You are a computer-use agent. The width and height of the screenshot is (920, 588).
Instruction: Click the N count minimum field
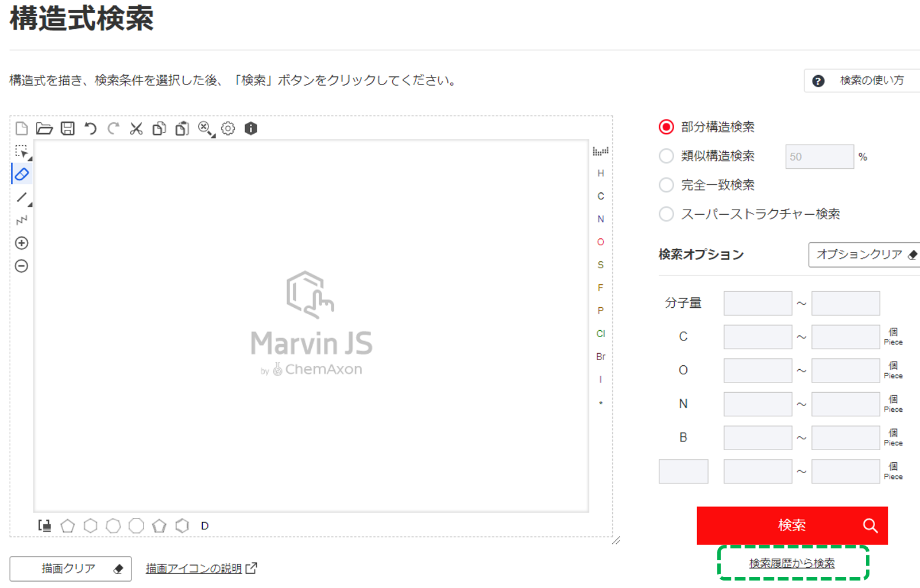[758, 404]
